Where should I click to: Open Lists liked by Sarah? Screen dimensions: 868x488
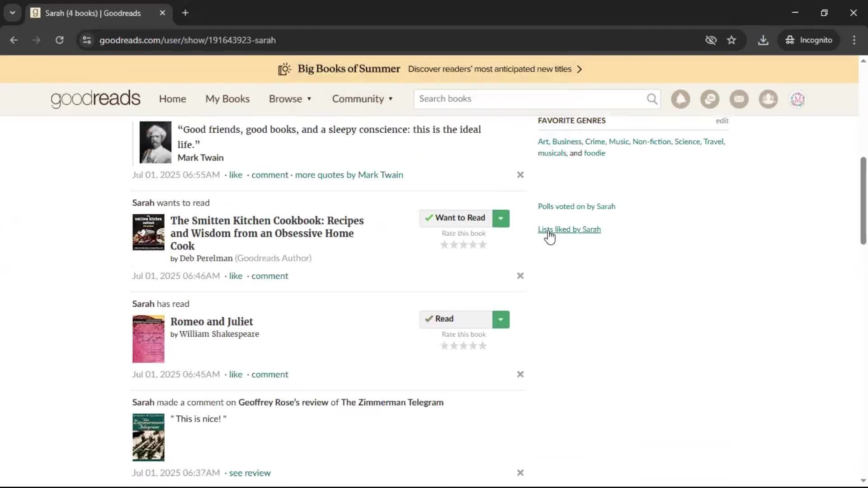tap(569, 230)
